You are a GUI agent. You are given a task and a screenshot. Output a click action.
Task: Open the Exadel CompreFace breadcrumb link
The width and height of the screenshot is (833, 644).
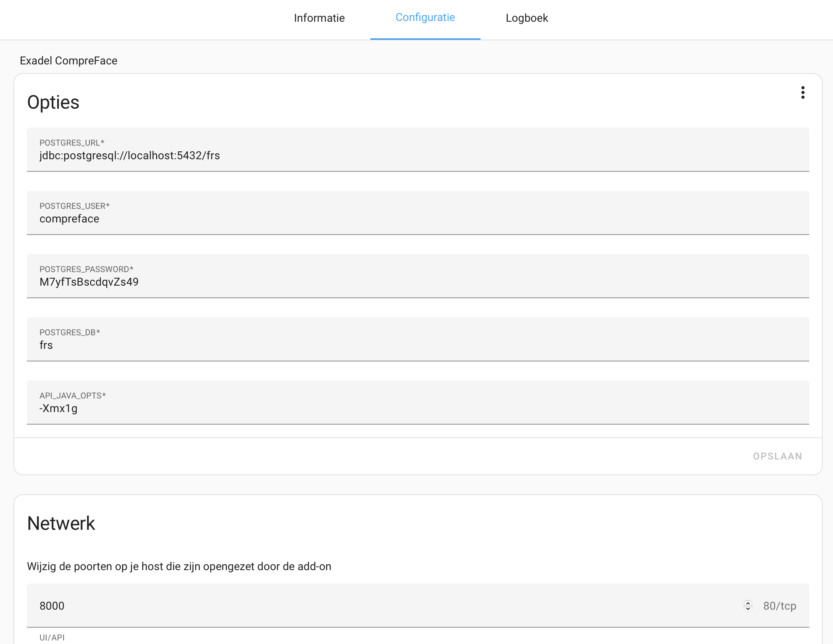point(68,60)
